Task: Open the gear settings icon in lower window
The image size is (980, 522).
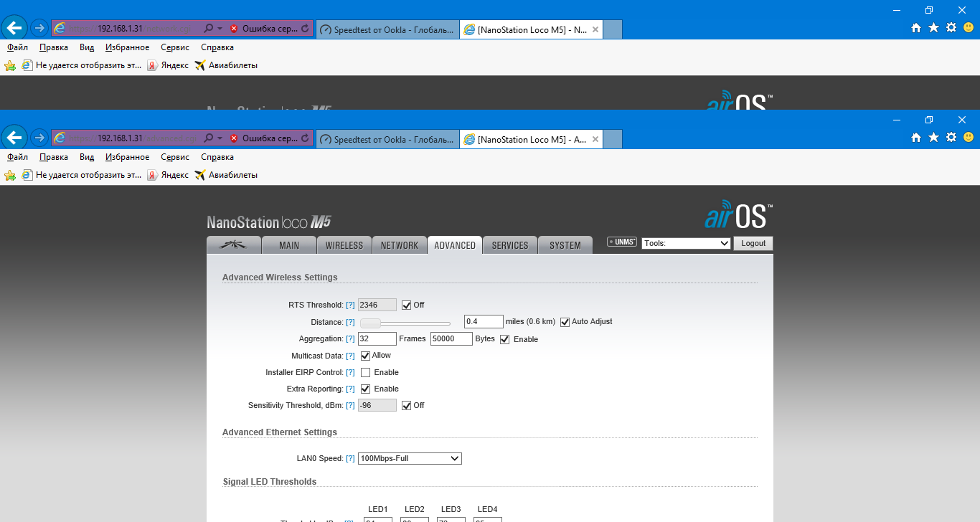Action: click(951, 138)
